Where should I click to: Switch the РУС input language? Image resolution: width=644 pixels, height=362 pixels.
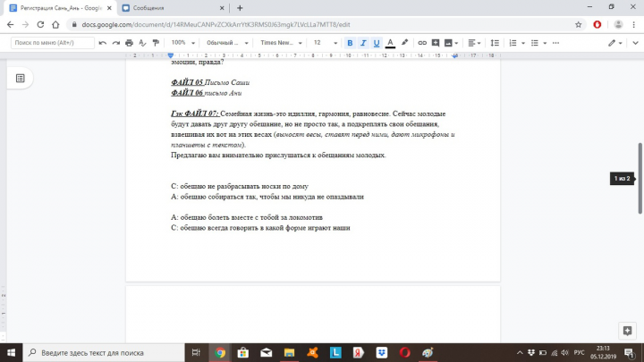(x=579, y=352)
